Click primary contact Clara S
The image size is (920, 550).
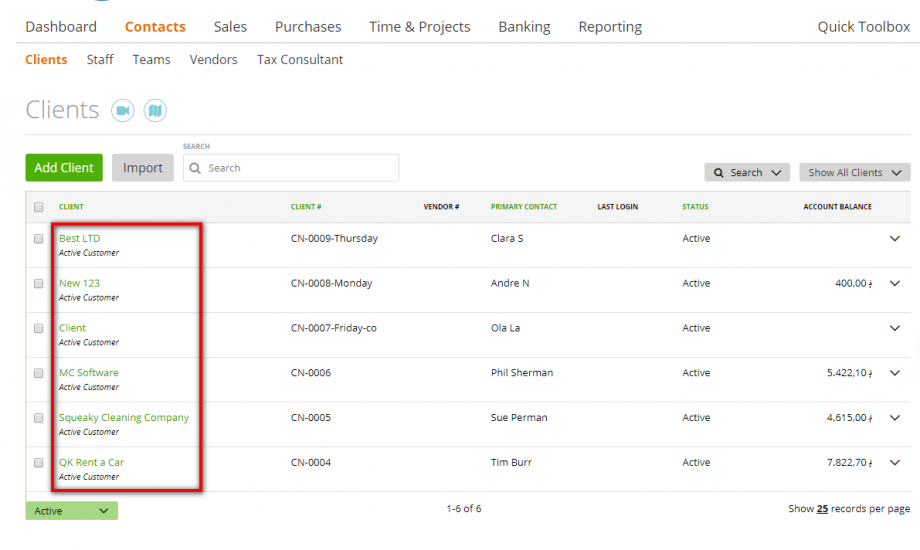click(507, 238)
